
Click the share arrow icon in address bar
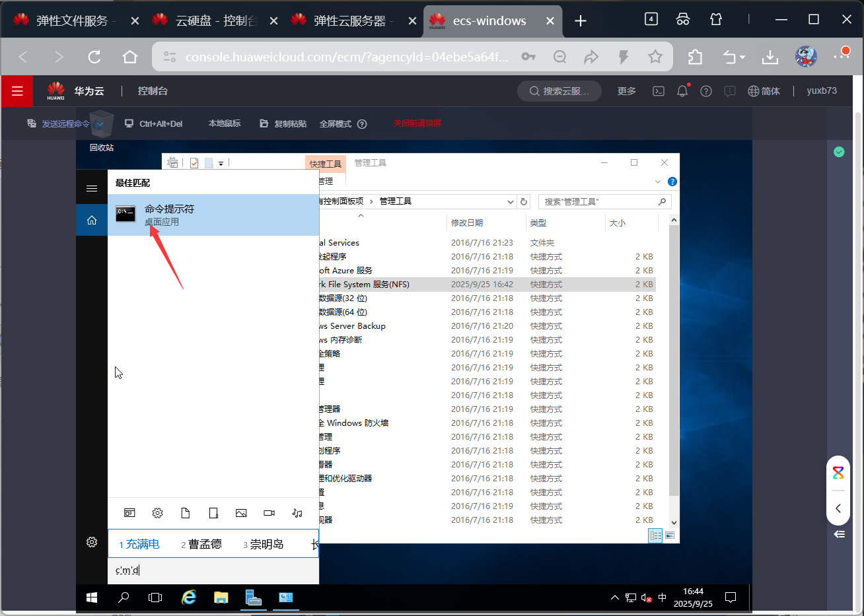click(591, 57)
